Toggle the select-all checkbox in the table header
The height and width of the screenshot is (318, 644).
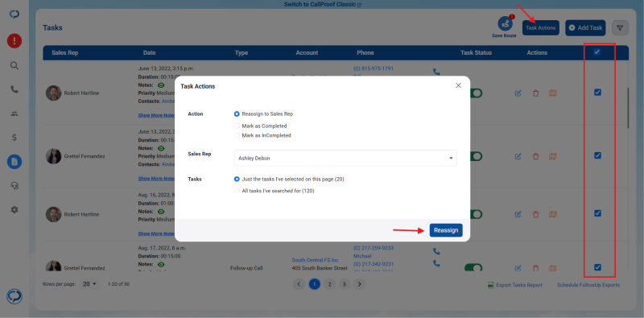(x=597, y=52)
